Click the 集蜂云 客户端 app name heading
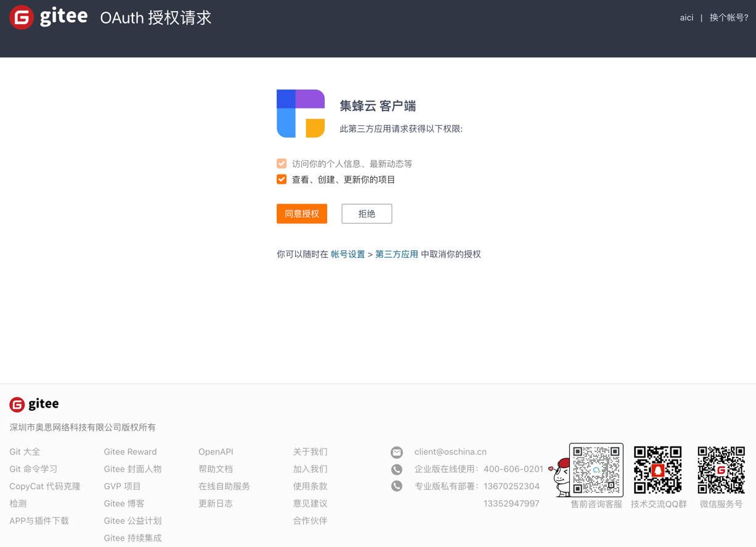Image resolution: width=756 pixels, height=547 pixels. point(378,106)
